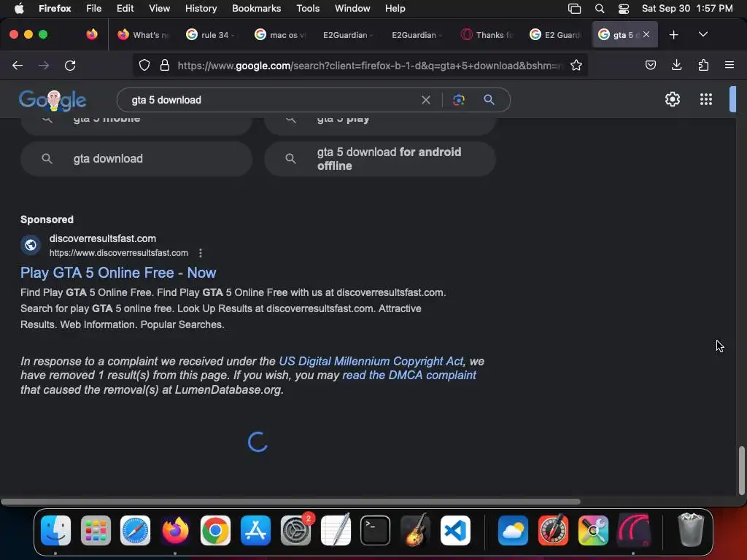Open Spotlight search in the menu bar
This screenshot has height=560, width=747.
[x=600, y=9]
